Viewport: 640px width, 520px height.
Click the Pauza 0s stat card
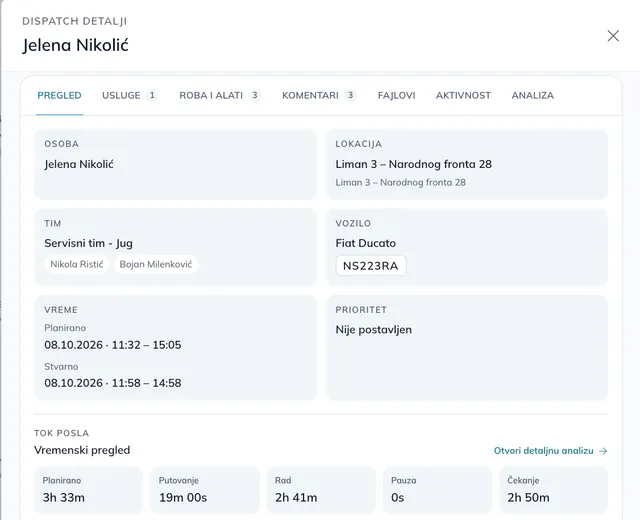pyautogui.click(x=437, y=490)
